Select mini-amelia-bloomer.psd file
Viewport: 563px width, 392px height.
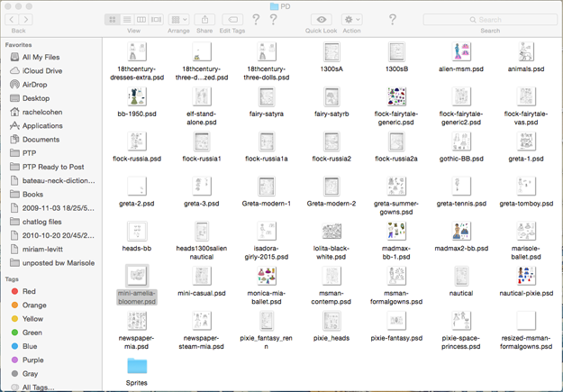pyautogui.click(x=137, y=286)
